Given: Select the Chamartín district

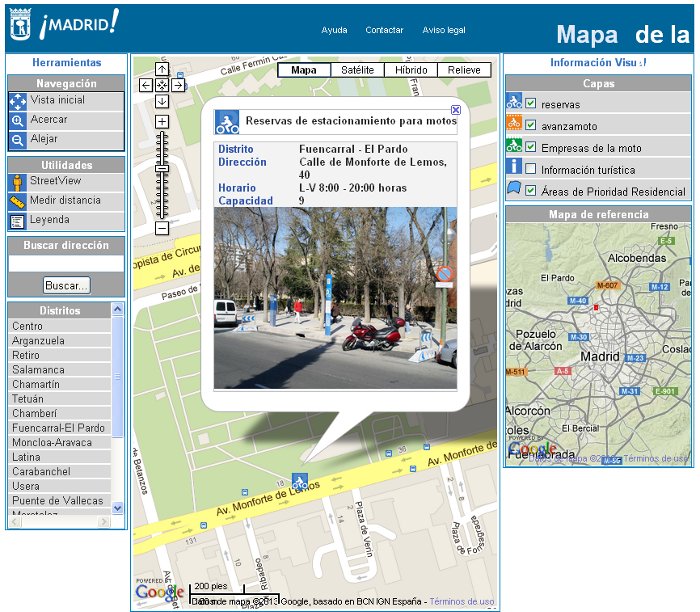Looking at the screenshot, I should (60, 384).
